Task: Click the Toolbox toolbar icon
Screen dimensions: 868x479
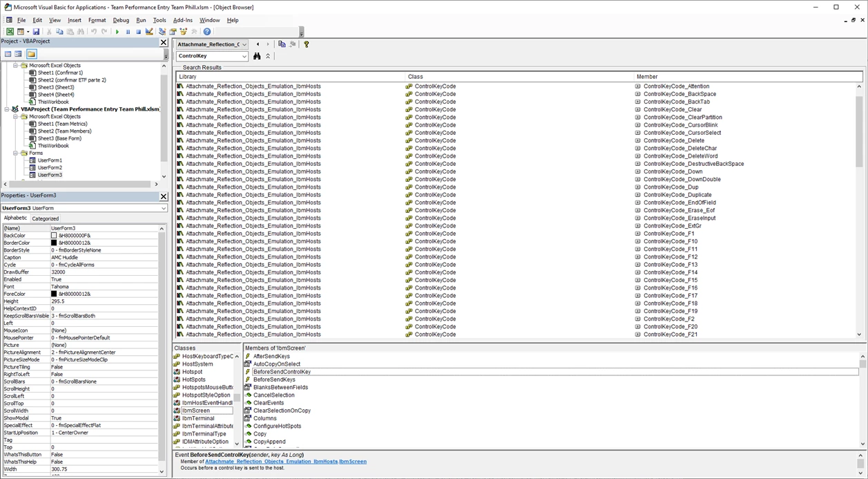Action: [x=194, y=32]
